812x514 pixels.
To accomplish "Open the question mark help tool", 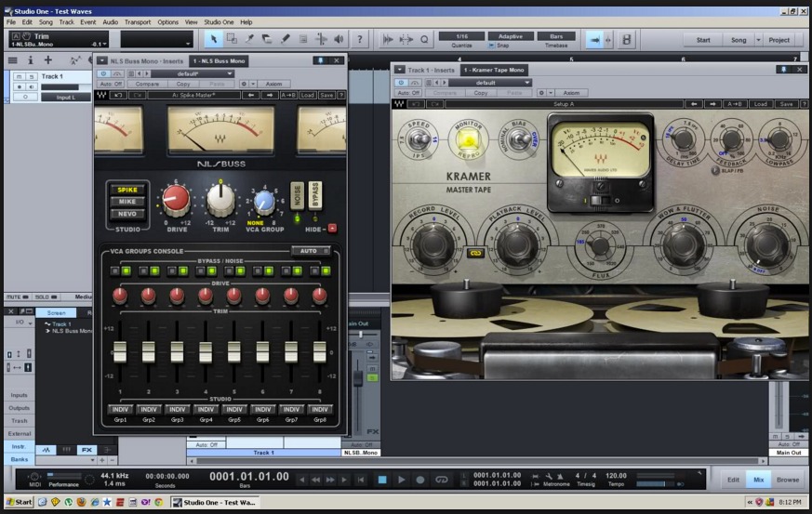I will [360, 39].
